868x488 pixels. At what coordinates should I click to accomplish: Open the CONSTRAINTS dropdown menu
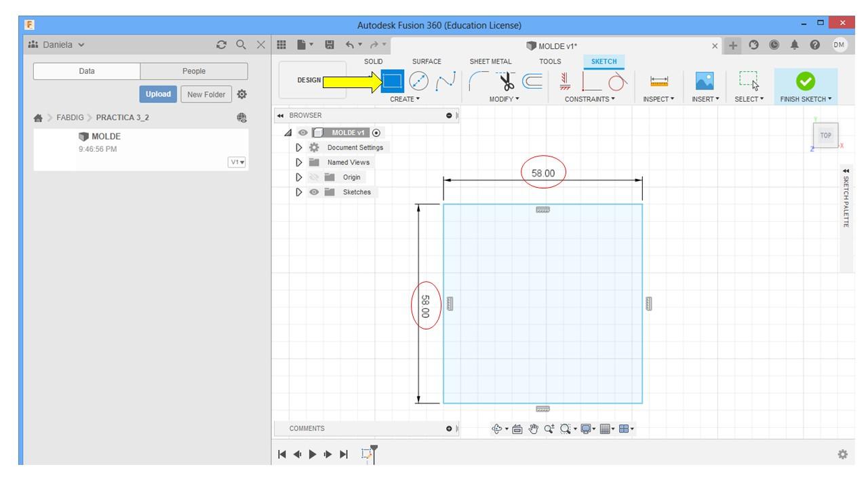(x=590, y=99)
